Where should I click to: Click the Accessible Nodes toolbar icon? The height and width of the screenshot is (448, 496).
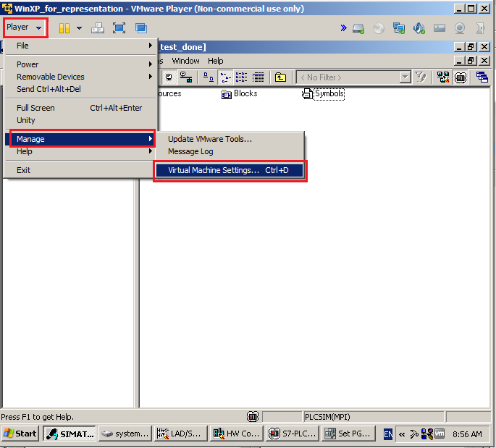click(169, 77)
